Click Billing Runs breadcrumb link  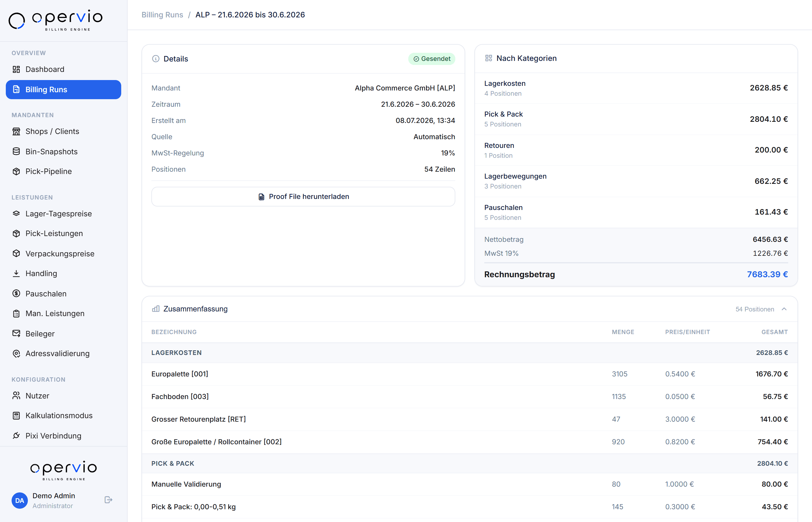tap(162, 14)
